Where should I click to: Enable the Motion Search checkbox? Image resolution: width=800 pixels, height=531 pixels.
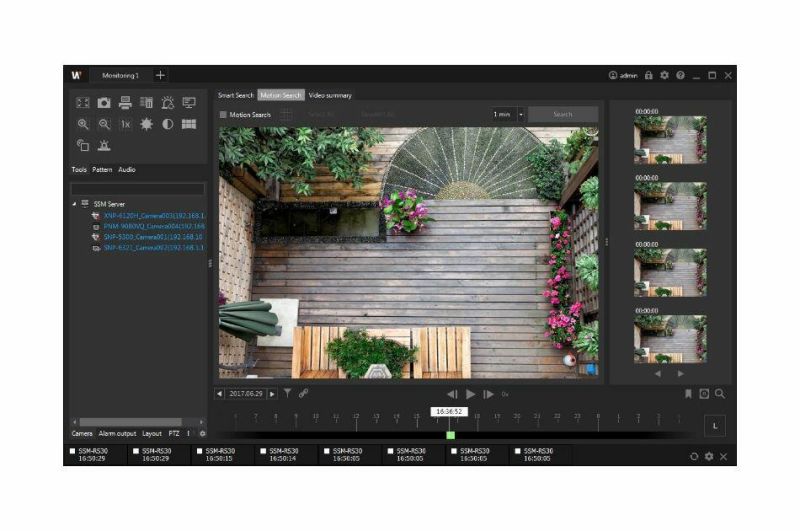[x=223, y=115]
